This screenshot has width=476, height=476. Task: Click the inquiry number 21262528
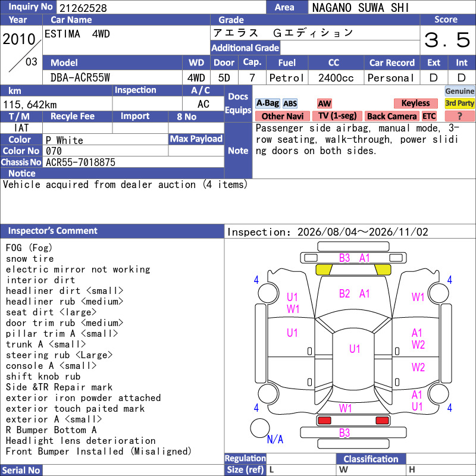(x=83, y=8)
